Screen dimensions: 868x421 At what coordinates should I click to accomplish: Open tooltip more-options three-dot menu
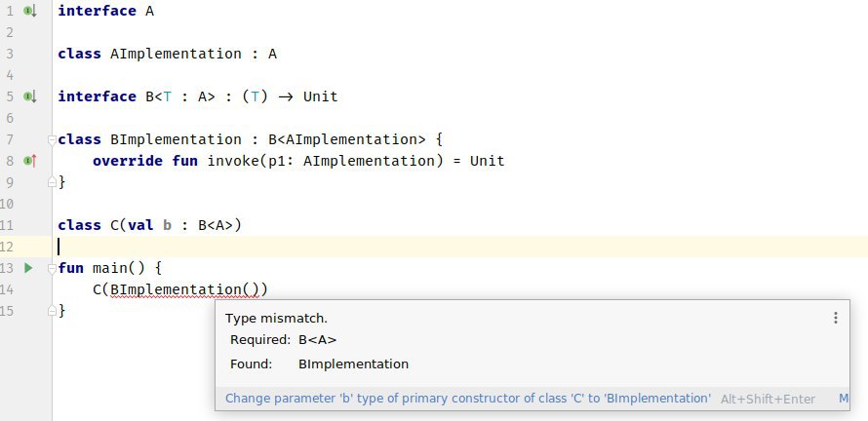pyautogui.click(x=836, y=318)
